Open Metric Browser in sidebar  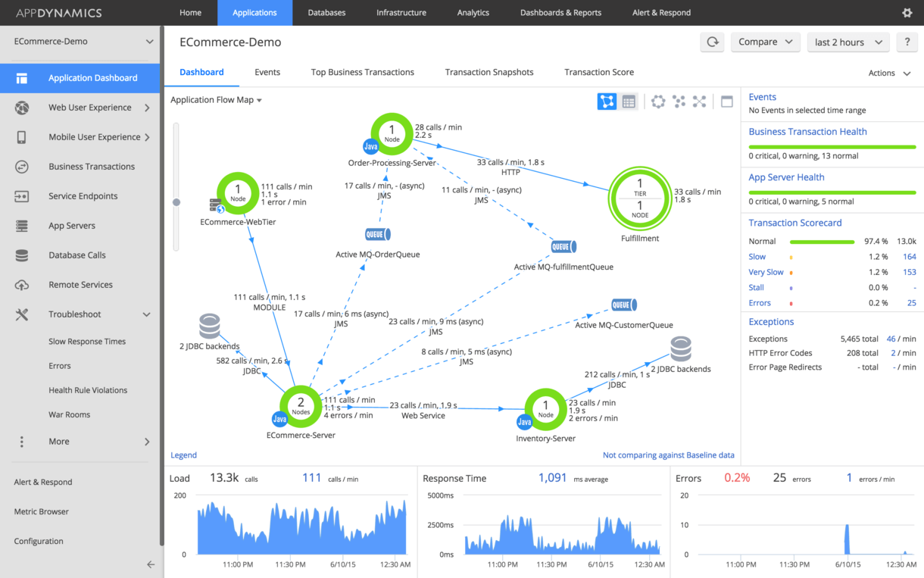pos(41,511)
